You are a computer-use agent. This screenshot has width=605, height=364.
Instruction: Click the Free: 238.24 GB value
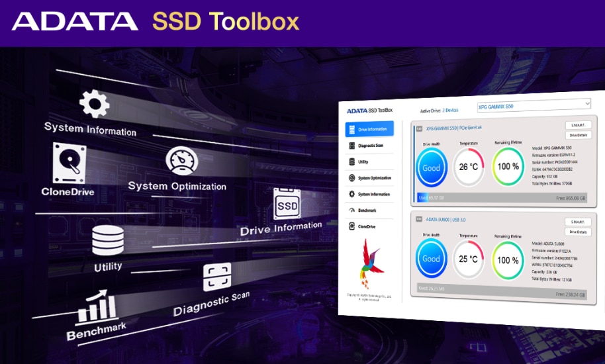coord(571,295)
